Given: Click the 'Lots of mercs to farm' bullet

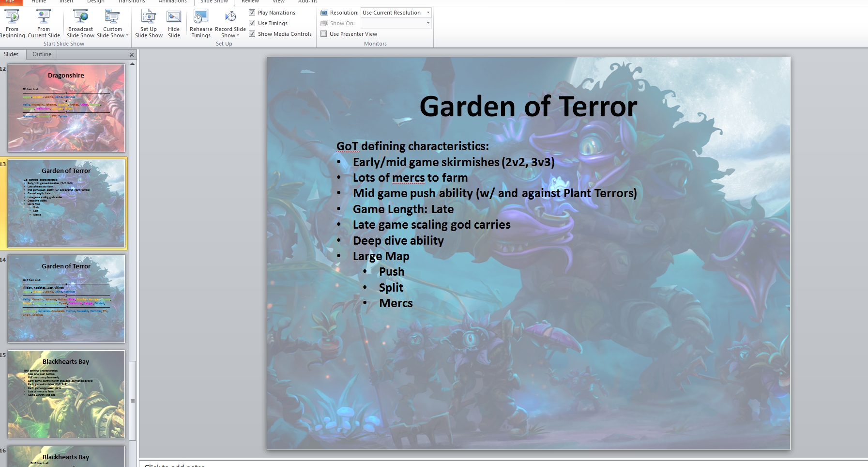Looking at the screenshot, I should click(x=410, y=178).
